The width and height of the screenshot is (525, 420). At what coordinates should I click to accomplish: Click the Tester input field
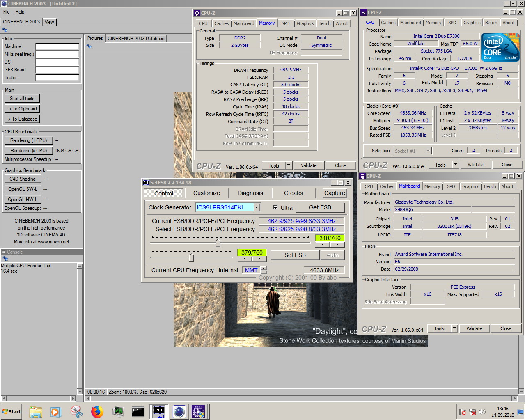pos(57,78)
